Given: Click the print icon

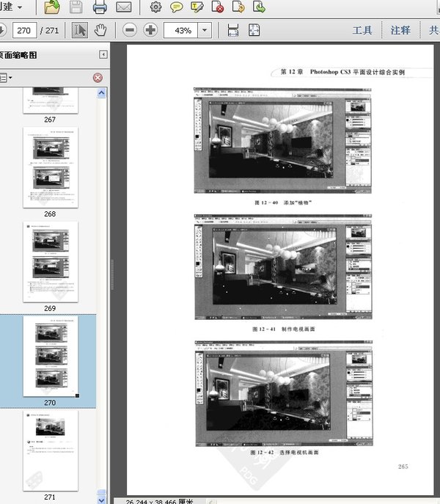Looking at the screenshot, I should point(100,8).
